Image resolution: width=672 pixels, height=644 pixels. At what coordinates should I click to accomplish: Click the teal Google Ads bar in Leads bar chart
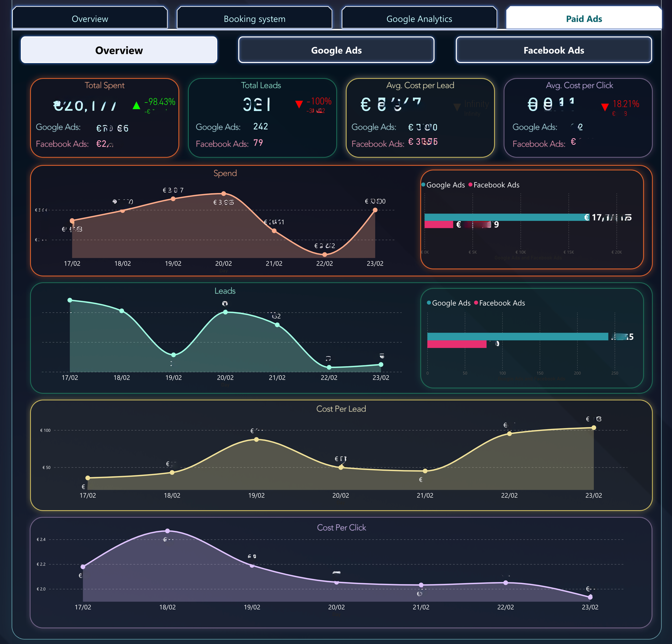tap(518, 336)
